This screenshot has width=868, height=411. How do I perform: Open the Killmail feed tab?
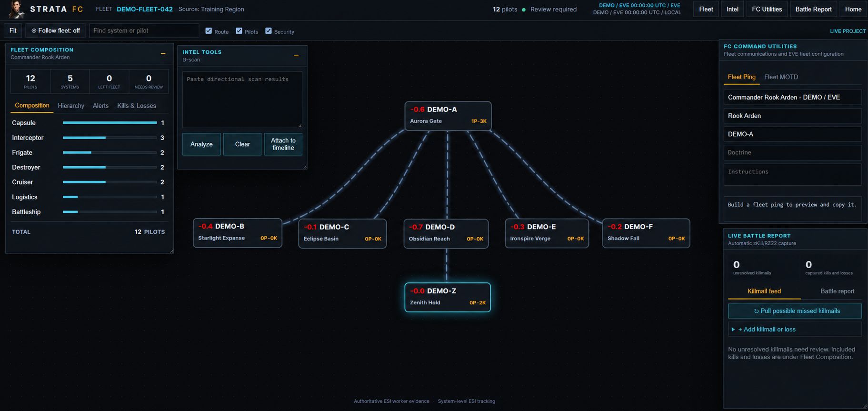(x=764, y=291)
